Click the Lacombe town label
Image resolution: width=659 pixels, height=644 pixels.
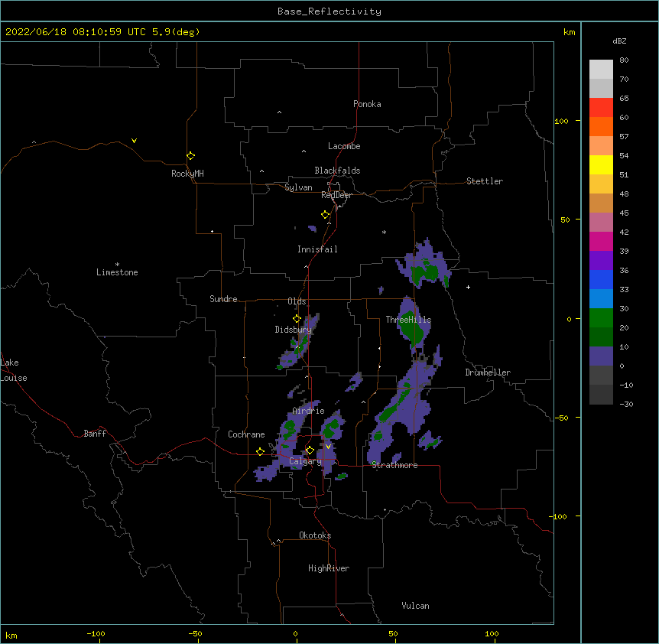coord(344,146)
